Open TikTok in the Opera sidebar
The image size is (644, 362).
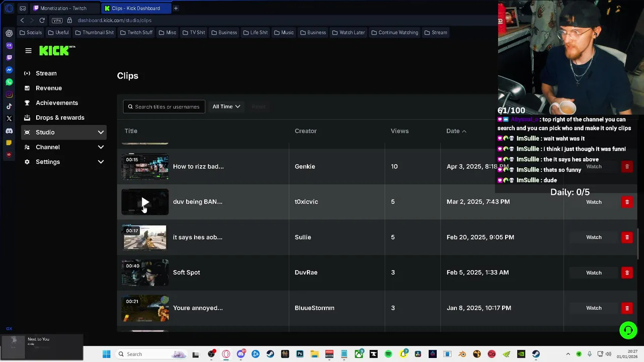pyautogui.click(x=9, y=107)
